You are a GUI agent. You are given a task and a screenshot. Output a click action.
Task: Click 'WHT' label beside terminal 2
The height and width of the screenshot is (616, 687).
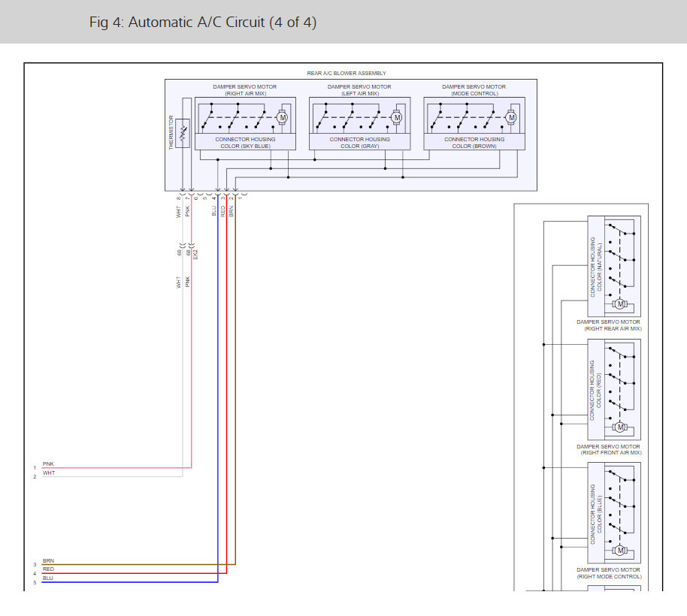(x=49, y=473)
